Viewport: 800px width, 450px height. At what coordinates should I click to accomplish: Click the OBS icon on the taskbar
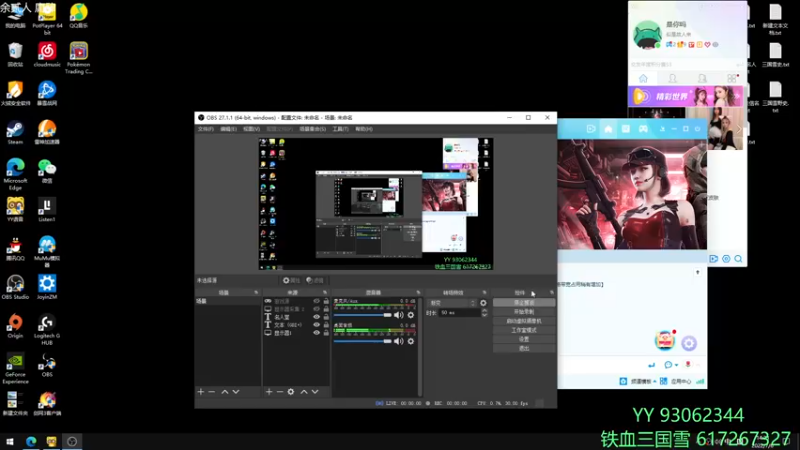[x=72, y=441]
